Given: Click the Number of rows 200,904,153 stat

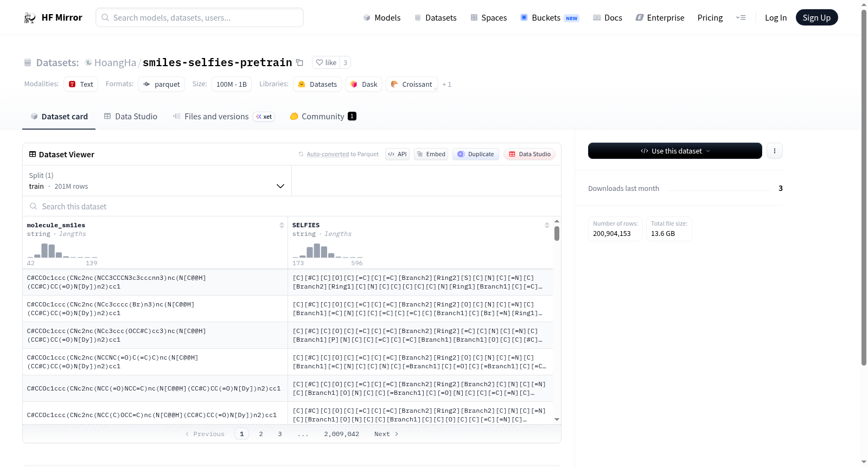Looking at the screenshot, I should coord(615,229).
